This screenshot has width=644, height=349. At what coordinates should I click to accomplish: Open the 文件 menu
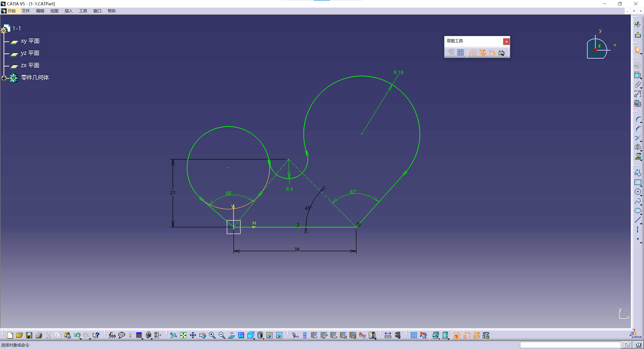[x=25, y=11]
